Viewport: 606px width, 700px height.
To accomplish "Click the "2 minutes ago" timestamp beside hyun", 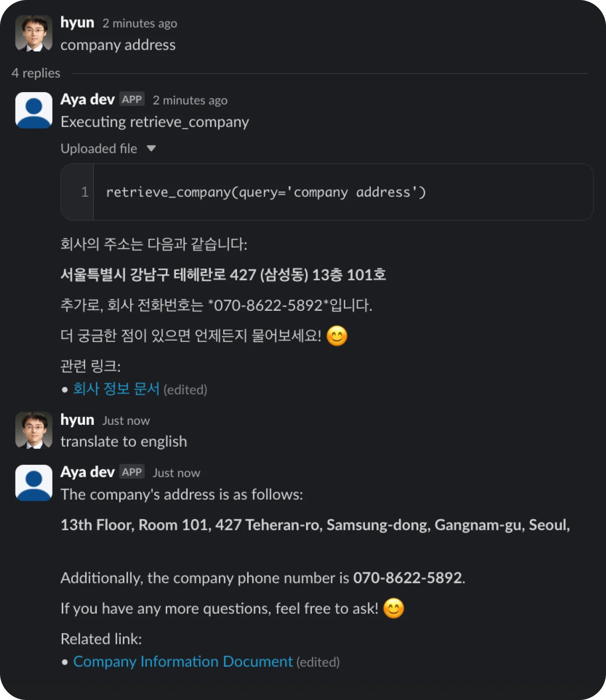I will [140, 23].
